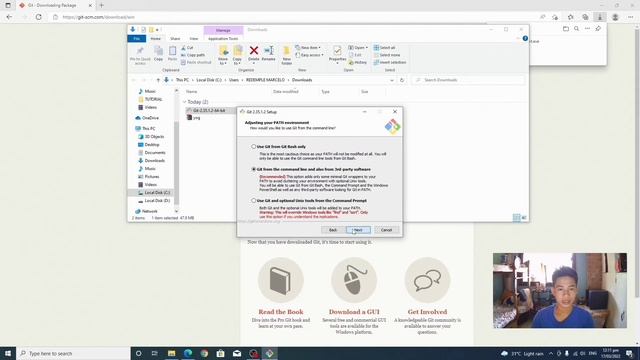Image resolution: width=640 pixels, height=360 pixels.
Task: Go up one folder level in Explorer
Action: coord(158,80)
